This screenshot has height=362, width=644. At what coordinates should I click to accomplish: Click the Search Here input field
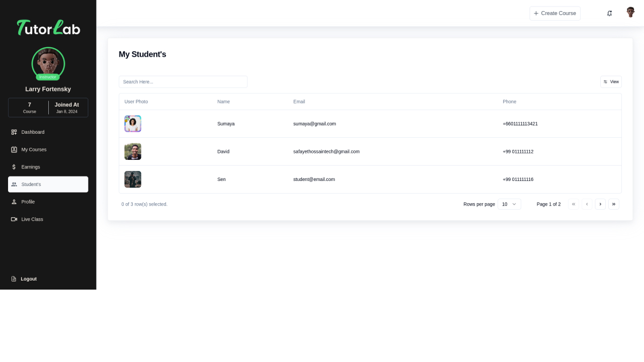tap(183, 81)
